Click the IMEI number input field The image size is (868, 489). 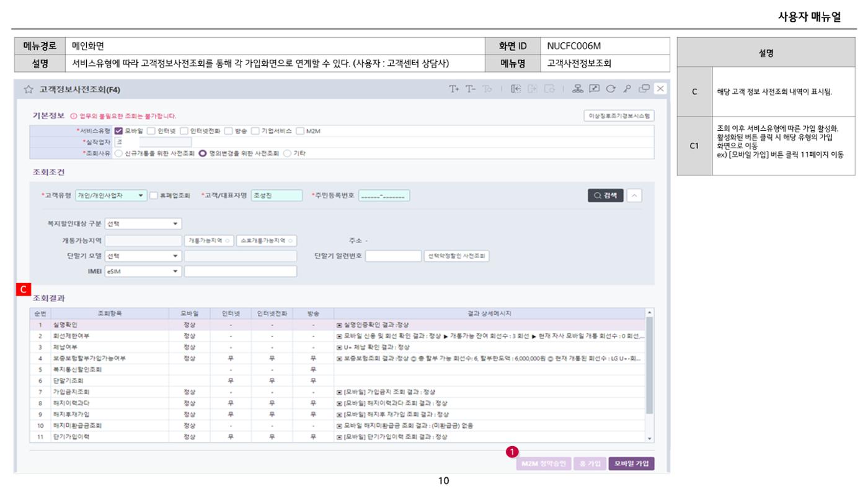[241, 271]
